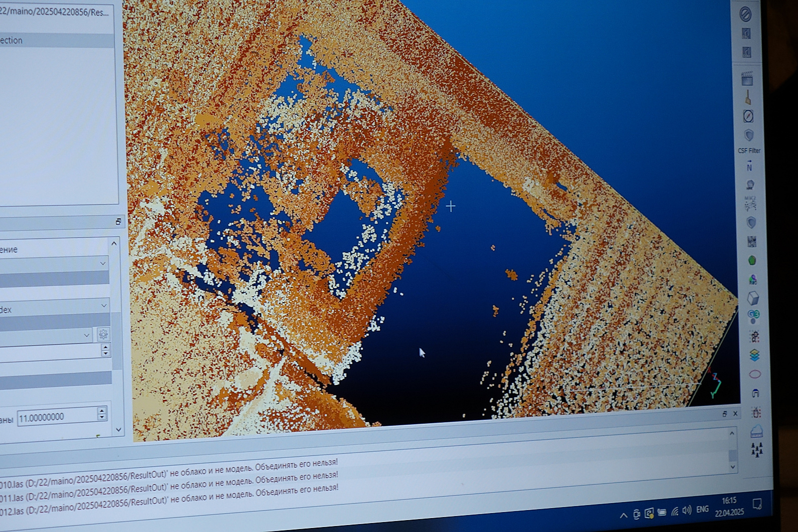Launch the animation clapperboard plugin
The image size is (798, 532).
pyautogui.click(x=747, y=79)
